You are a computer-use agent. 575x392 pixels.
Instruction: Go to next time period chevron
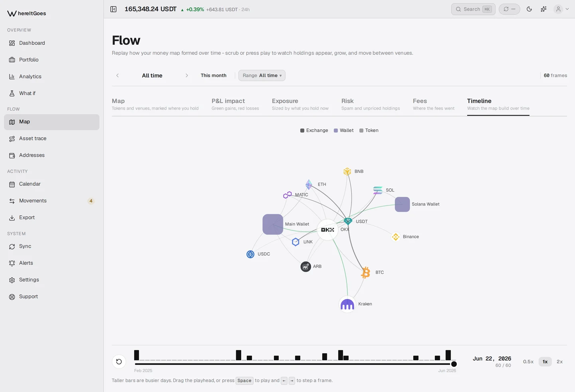point(186,75)
